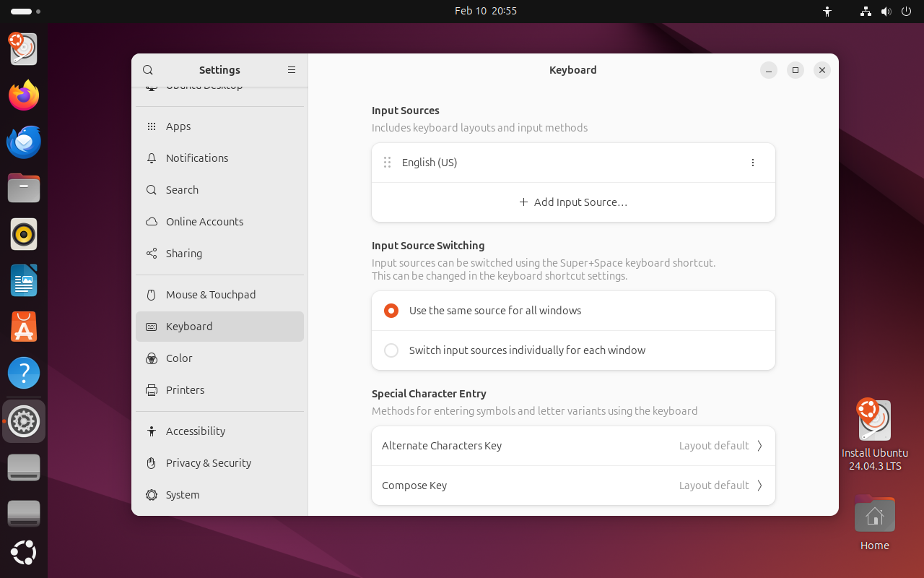Open Firefox from the dock
924x578 pixels.
click(x=24, y=95)
